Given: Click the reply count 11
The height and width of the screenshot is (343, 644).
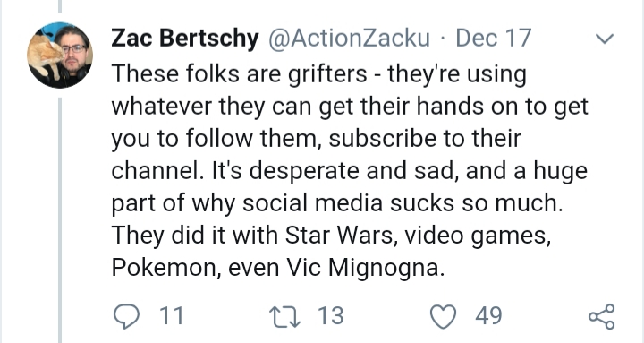Looking at the screenshot, I should pos(171,316).
